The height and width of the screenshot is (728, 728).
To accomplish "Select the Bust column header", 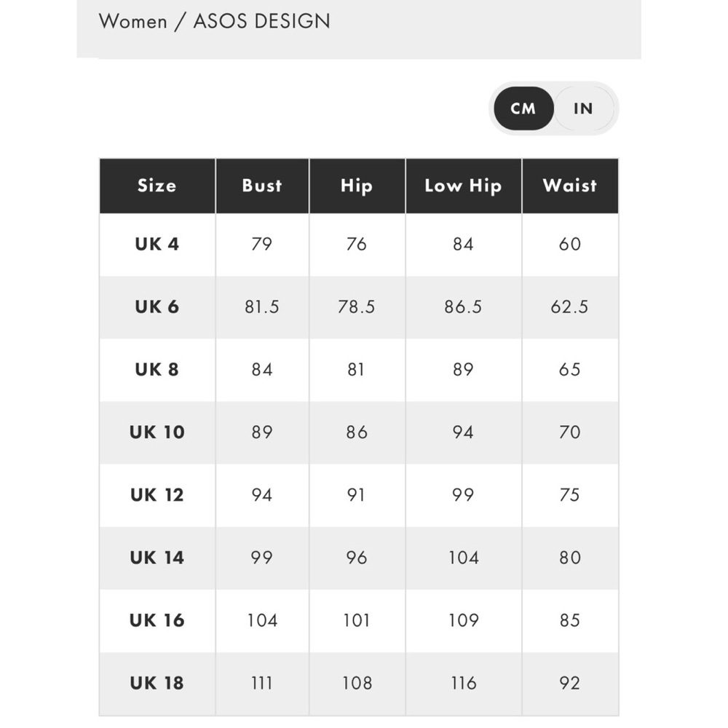I will click(x=262, y=186).
